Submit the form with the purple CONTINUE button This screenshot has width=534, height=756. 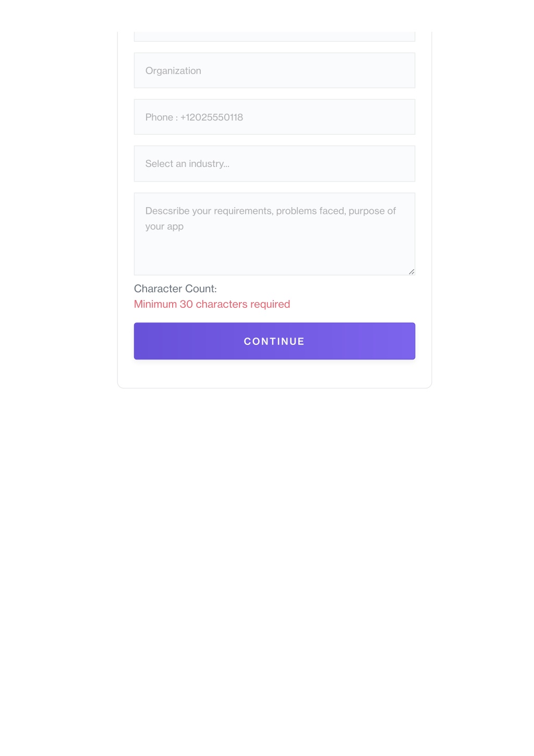point(274,341)
